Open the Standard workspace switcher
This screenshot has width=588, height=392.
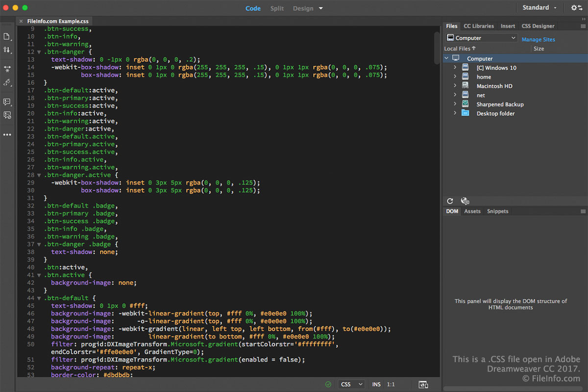click(539, 8)
